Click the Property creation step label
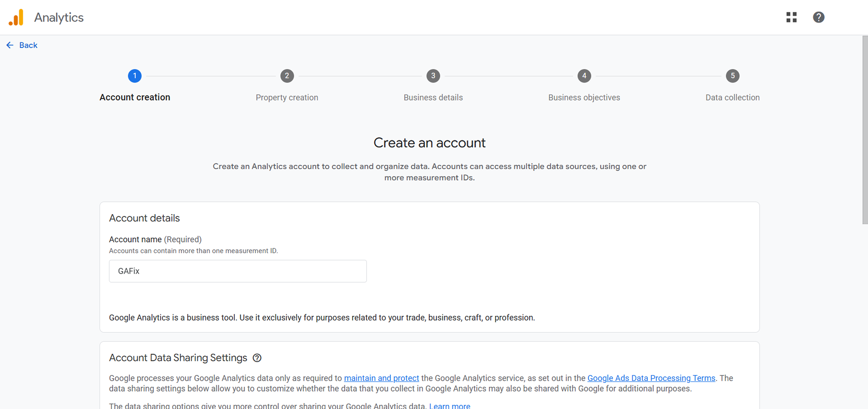The width and height of the screenshot is (868, 409). (287, 98)
